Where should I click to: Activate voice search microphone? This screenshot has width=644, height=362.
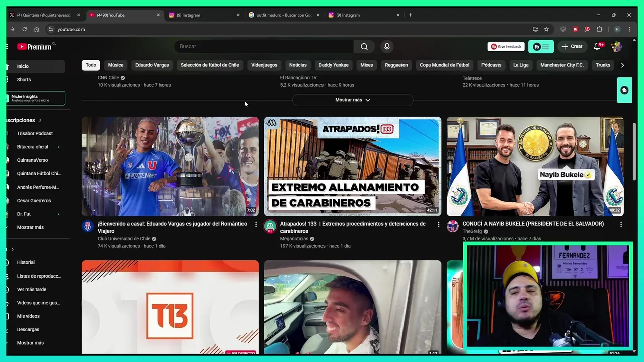pos(386,46)
